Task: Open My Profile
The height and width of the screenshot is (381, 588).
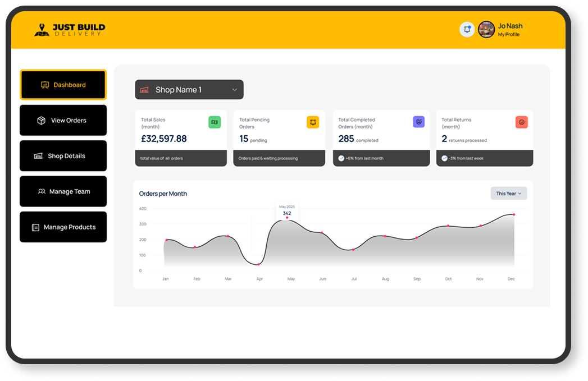Action: (508, 34)
